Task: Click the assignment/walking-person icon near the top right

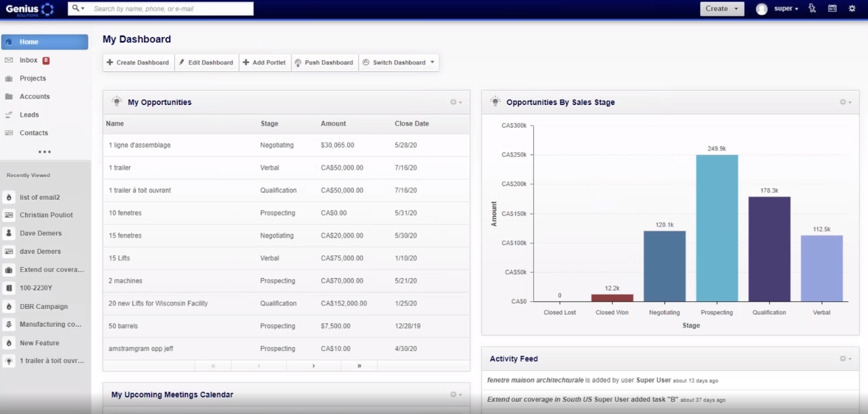Action: (x=812, y=8)
